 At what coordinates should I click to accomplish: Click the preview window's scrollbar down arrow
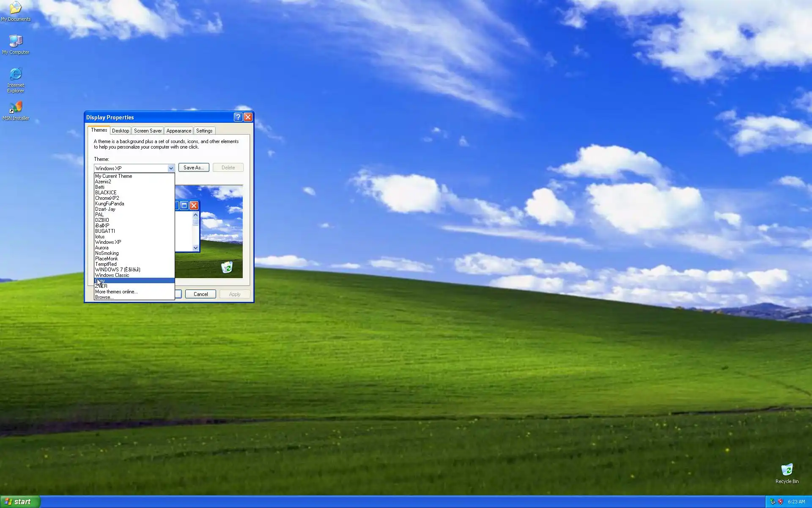[x=195, y=248]
